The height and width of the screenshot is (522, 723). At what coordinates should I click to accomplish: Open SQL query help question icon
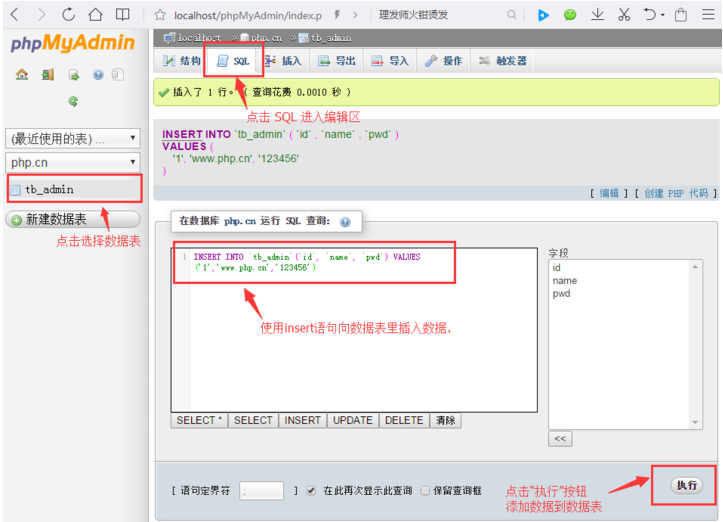pyautogui.click(x=345, y=222)
